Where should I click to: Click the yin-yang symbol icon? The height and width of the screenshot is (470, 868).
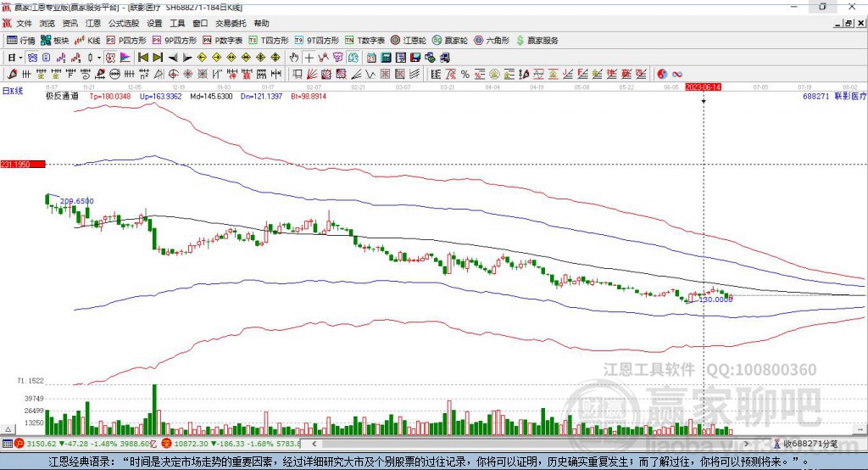661,74
